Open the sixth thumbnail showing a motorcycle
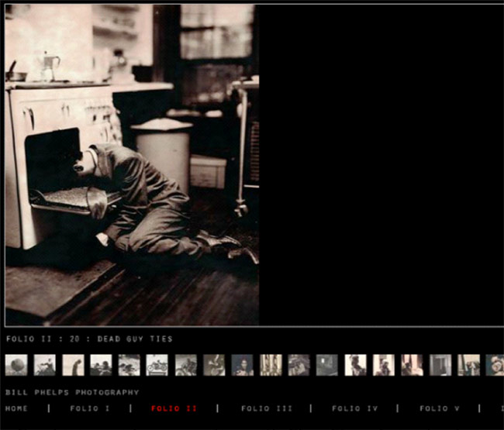 coord(157,365)
